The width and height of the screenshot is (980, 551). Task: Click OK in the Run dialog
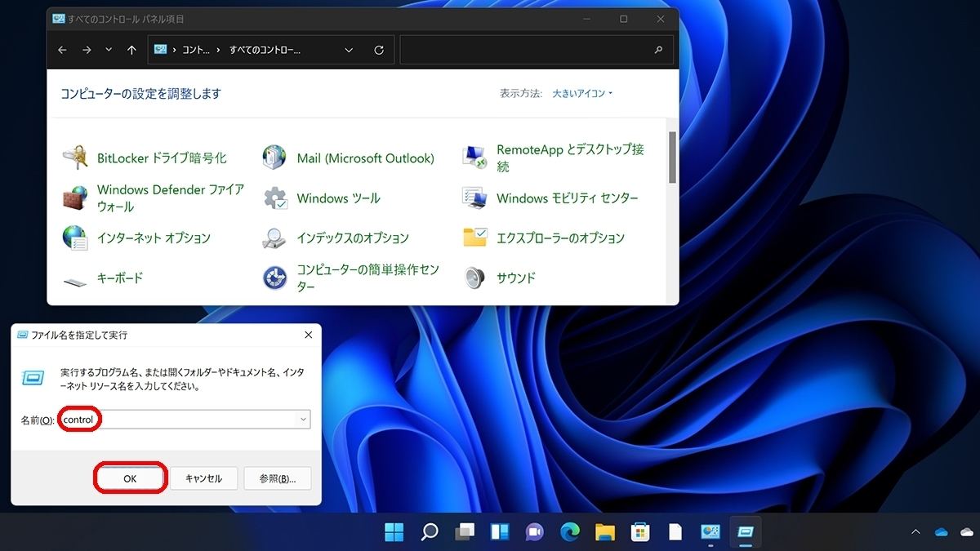click(x=131, y=478)
